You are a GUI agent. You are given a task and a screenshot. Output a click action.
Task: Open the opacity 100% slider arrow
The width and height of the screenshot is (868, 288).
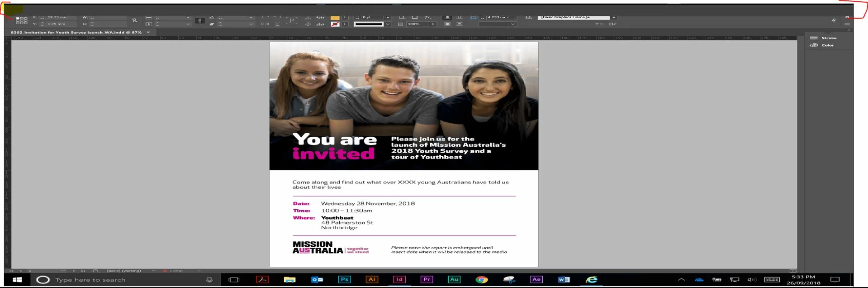(433, 24)
